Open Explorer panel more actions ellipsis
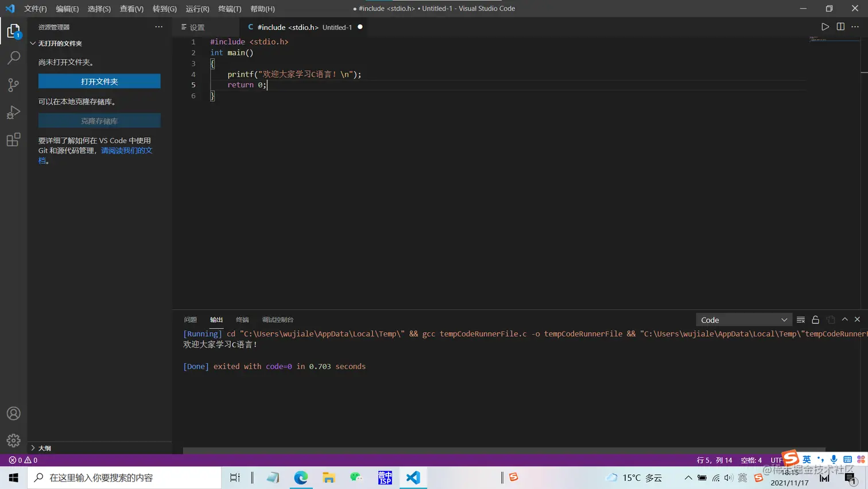Image resolution: width=868 pixels, height=489 pixels. (x=159, y=27)
